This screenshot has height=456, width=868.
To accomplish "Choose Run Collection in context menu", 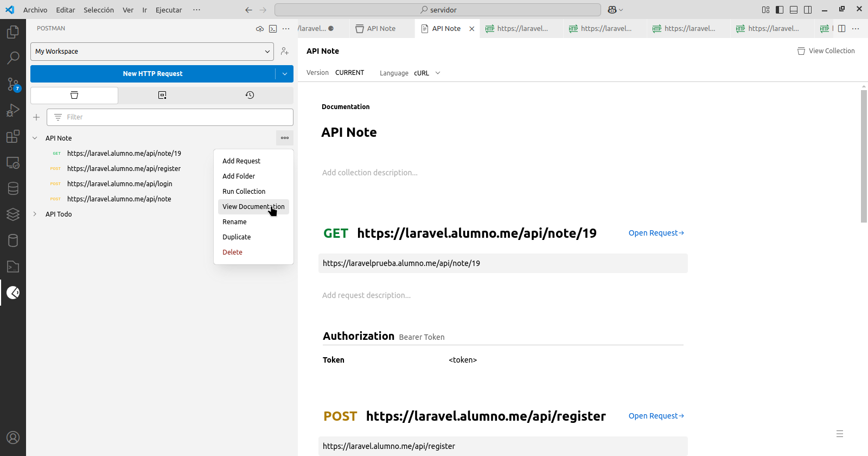I will 253,192.
